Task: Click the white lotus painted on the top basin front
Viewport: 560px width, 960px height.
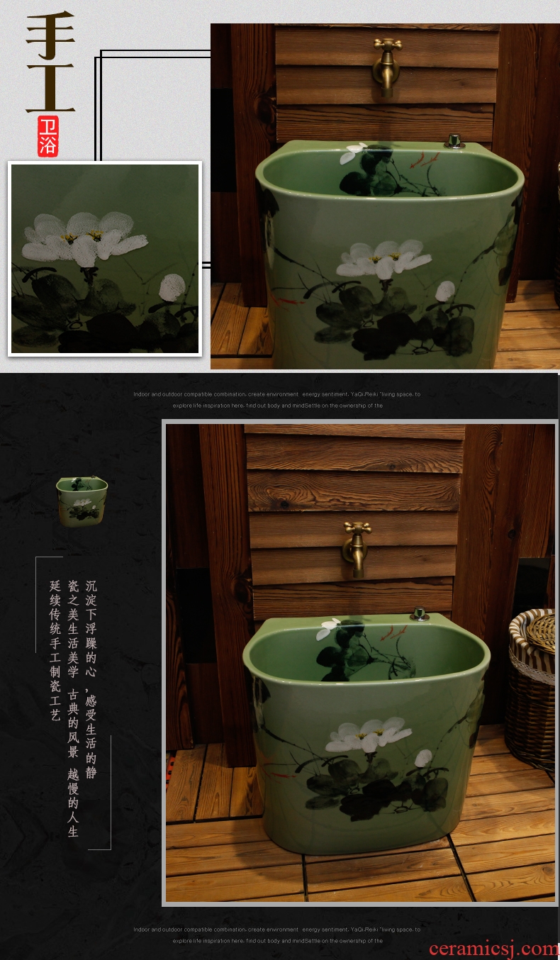Action: pyautogui.click(x=383, y=258)
